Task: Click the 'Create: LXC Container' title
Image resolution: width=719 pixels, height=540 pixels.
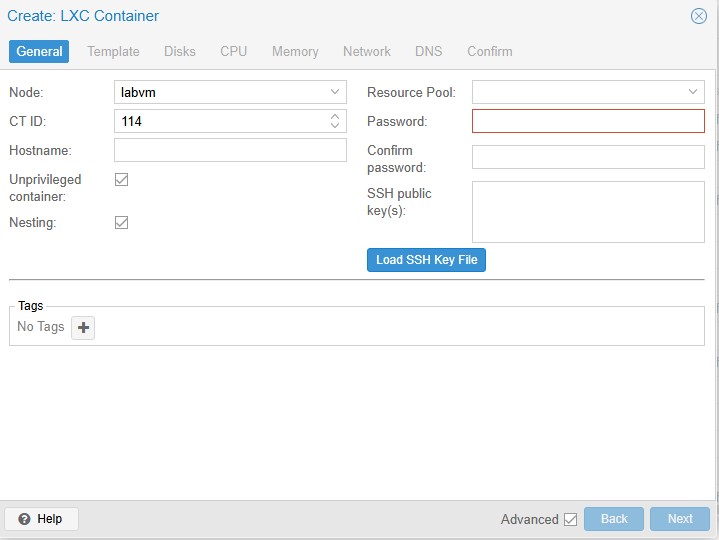Action: click(x=83, y=16)
